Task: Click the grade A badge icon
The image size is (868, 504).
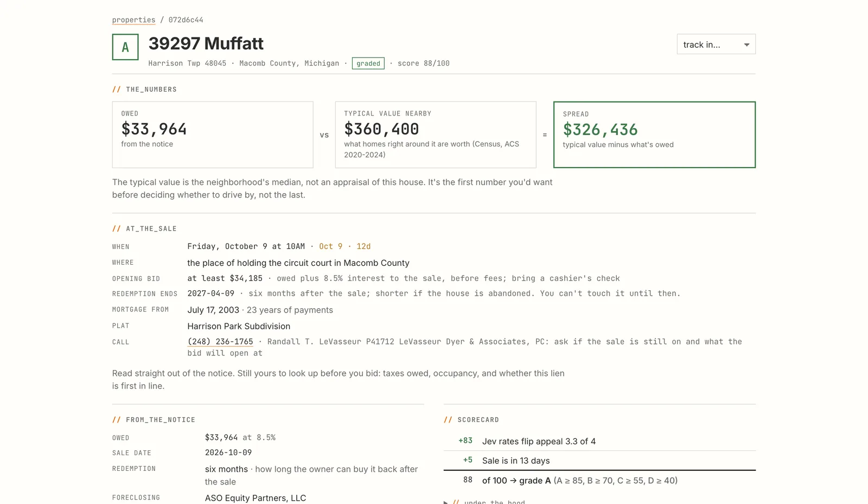Action: pos(125,47)
